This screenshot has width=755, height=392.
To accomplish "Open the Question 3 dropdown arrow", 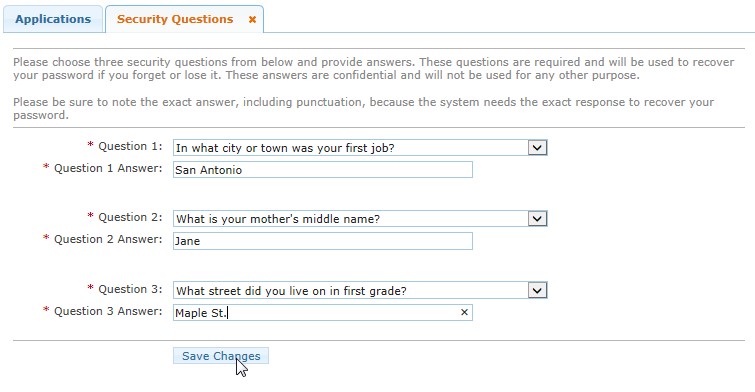I will pos(537,290).
